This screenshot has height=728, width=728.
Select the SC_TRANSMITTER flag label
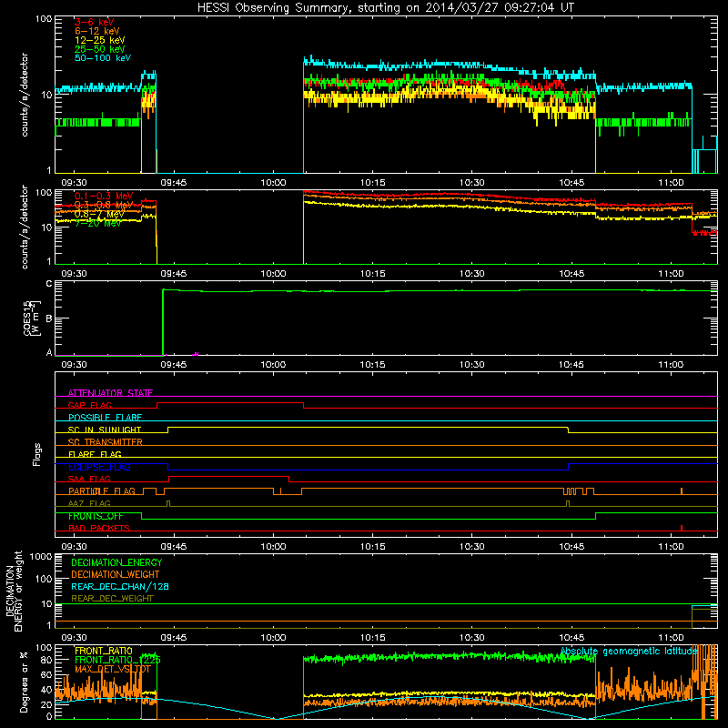coord(105,442)
